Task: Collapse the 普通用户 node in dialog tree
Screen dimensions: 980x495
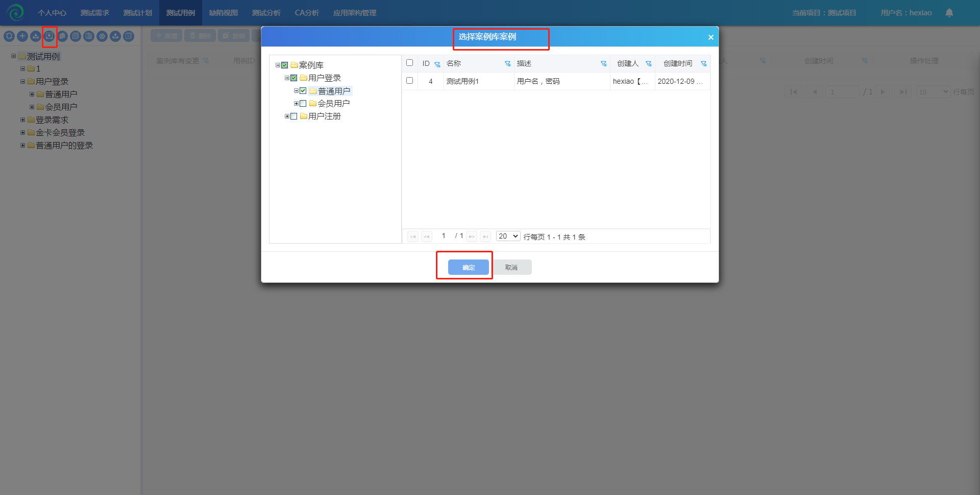Action: click(x=296, y=91)
